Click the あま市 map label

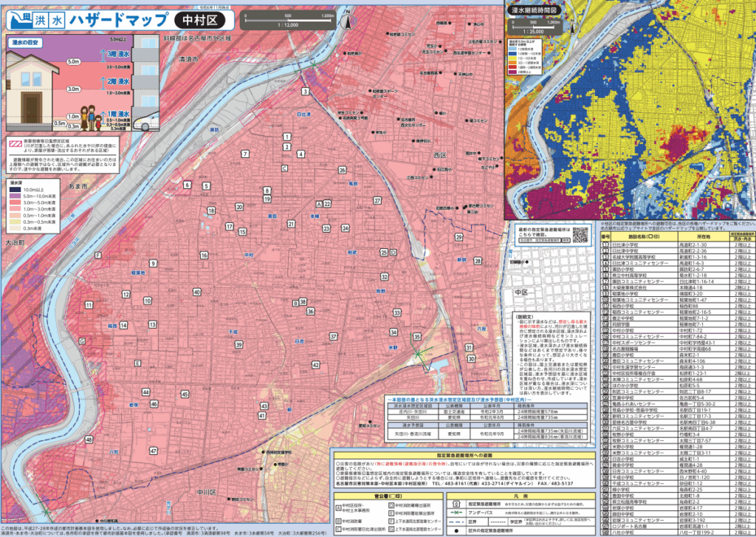coord(77,188)
